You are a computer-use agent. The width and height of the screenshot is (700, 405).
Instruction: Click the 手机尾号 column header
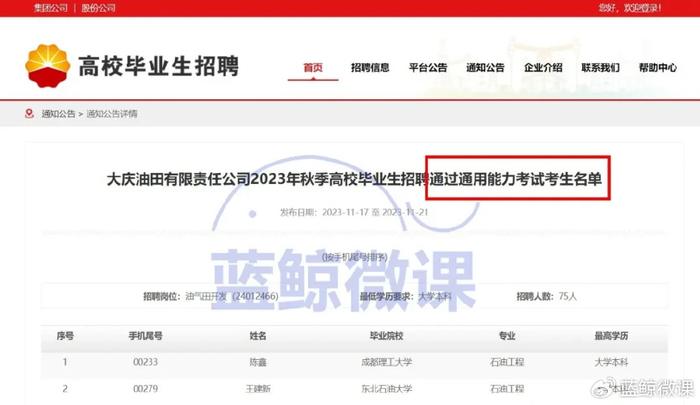146,336
